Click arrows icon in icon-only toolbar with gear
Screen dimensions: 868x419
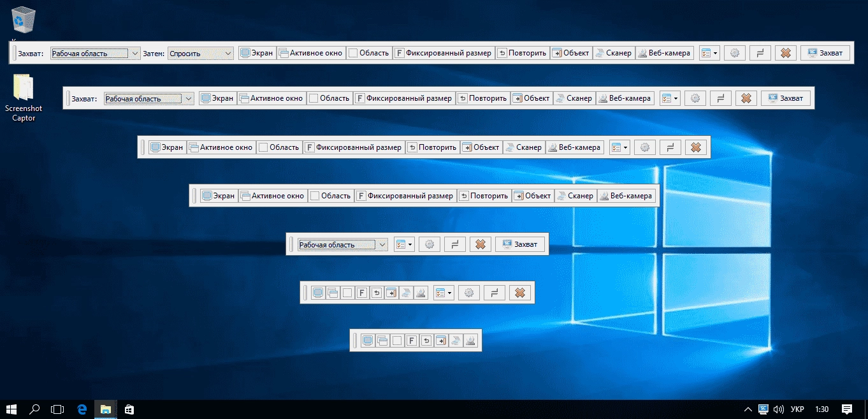pyautogui.click(x=495, y=293)
